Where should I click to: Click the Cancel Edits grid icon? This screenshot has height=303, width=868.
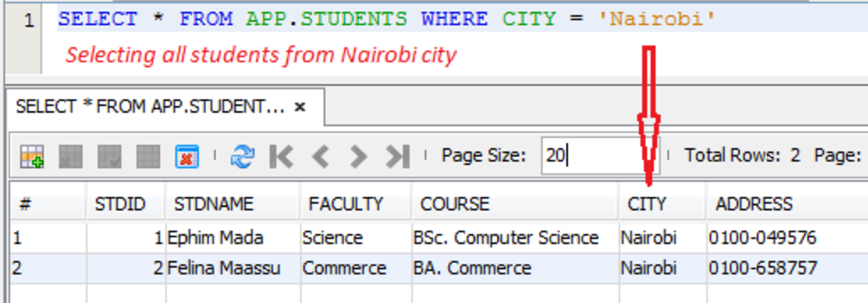[148, 155]
